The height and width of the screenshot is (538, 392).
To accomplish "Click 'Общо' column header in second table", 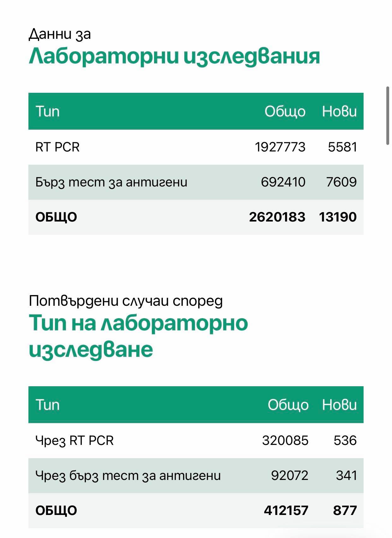I will (x=288, y=405).
